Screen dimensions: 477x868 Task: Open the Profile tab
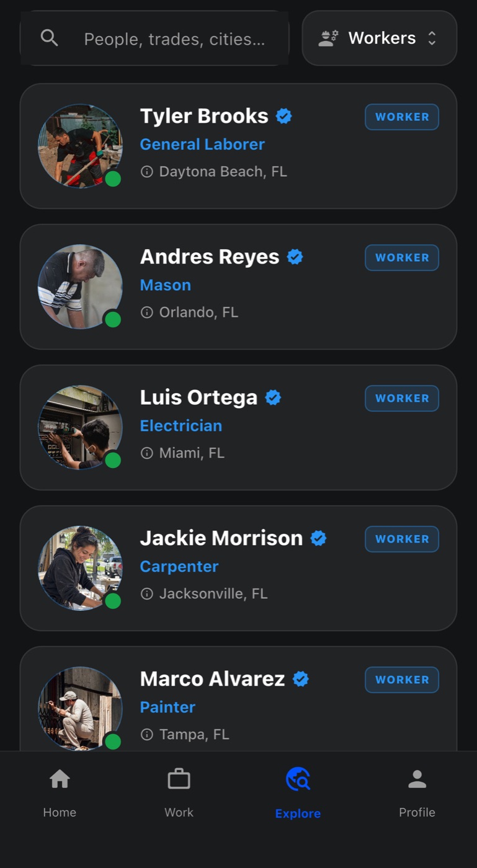click(x=417, y=794)
